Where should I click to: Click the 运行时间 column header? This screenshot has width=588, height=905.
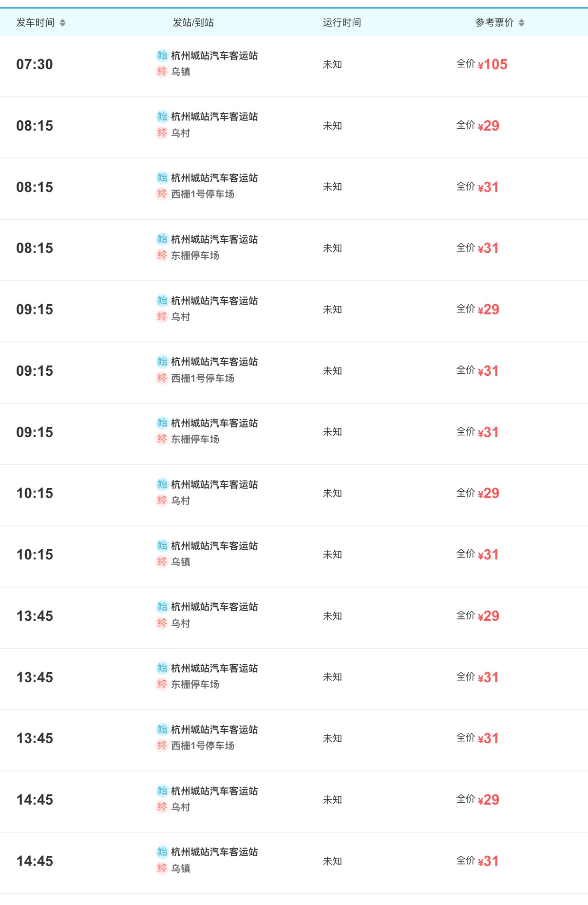point(342,23)
